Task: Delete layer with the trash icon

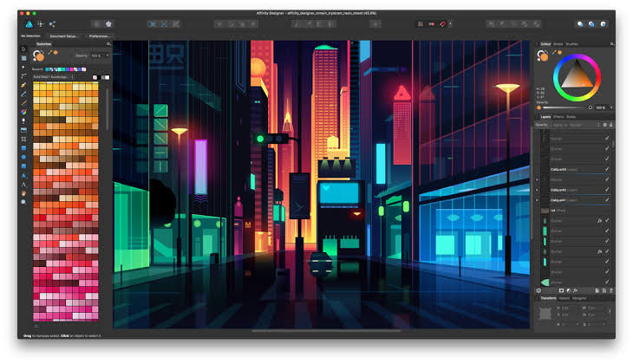Action: (x=611, y=290)
